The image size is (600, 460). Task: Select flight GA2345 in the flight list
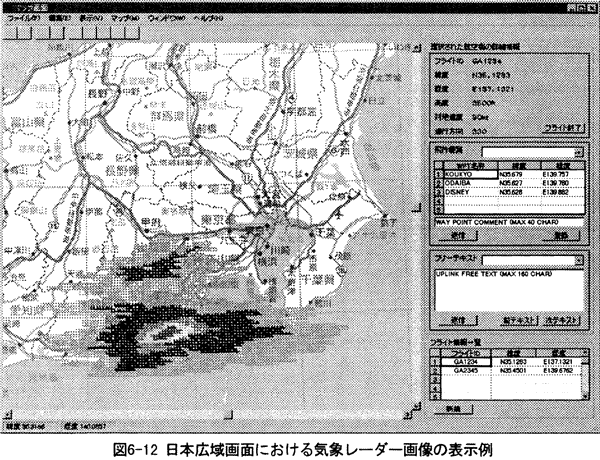point(466,371)
